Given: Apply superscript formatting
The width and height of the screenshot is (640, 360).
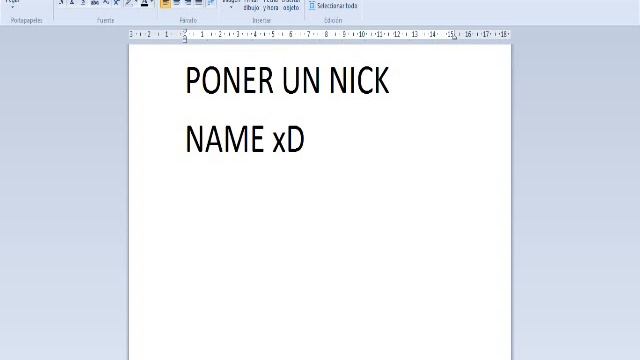Looking at the screenshot, I should coord(117,2).
